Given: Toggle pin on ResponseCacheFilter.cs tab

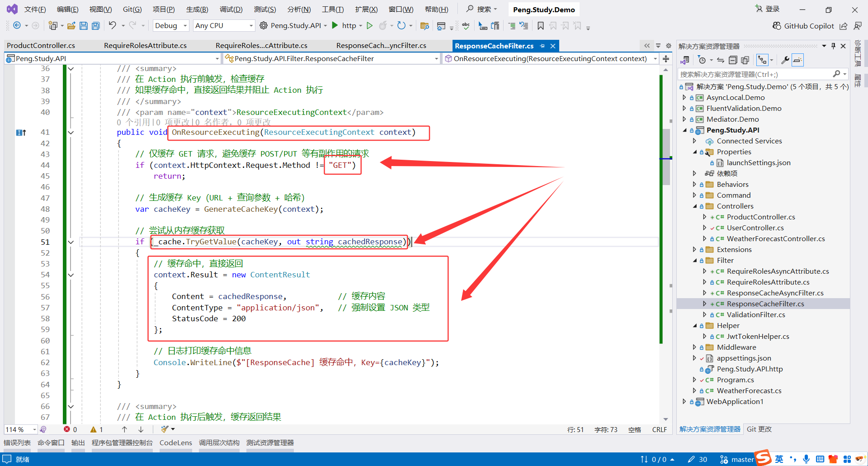Looking at the screenshot, I should (542, 46).
